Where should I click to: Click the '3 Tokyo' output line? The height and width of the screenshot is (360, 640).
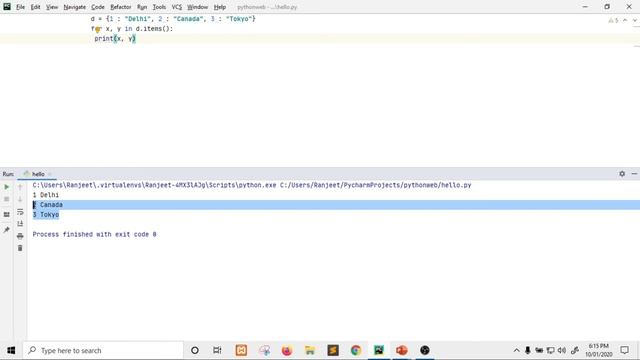[x=46, y=215]
